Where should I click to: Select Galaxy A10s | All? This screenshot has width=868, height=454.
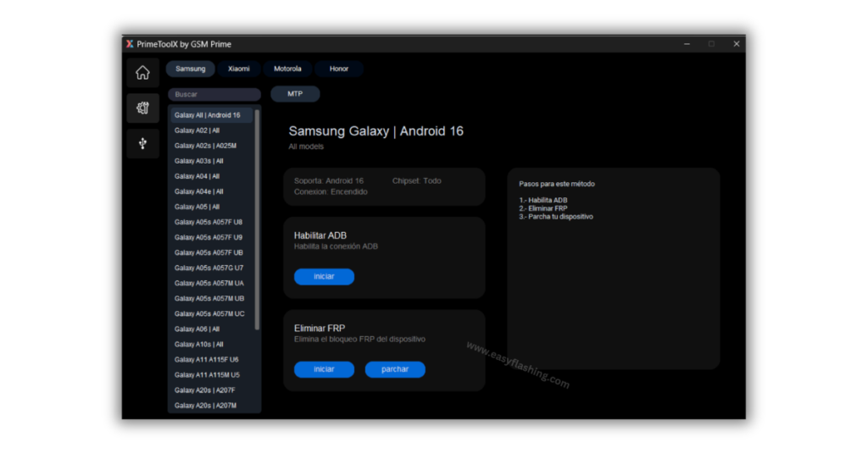[x=211, y=345]
